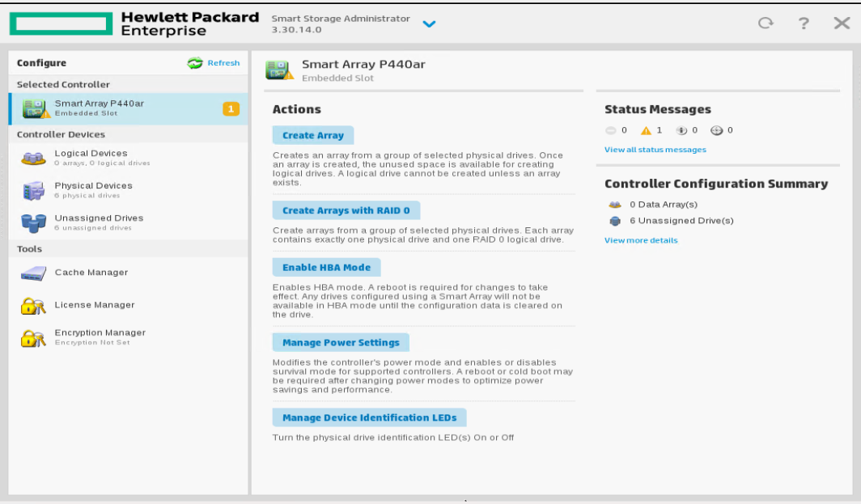Open the Smart Storage Administrator dropdown chevron
The height and width of the screenshot is (504, 861).
(429, 24)
